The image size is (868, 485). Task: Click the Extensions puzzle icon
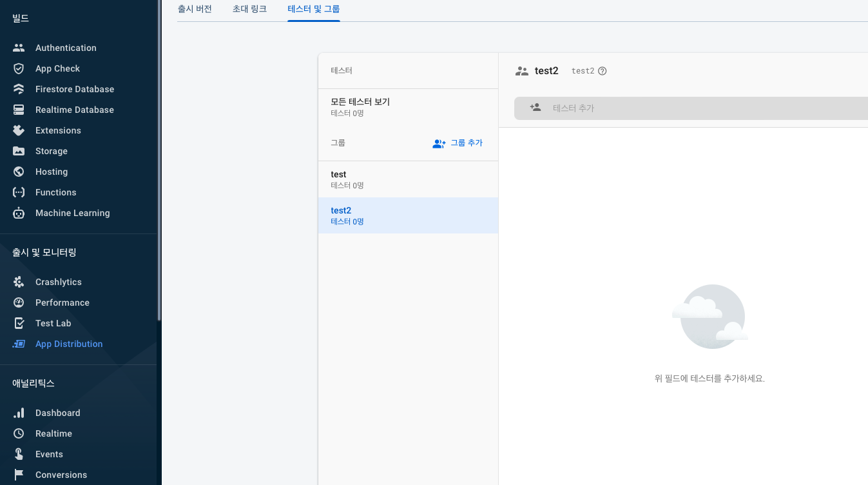(x=19, y=130)
